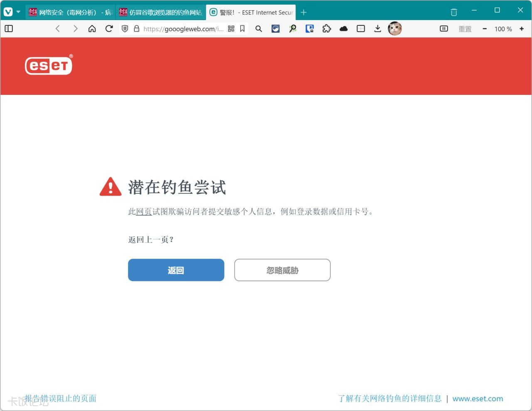Visit the www.eset.com link
532x411 pixels.
click(478, 399)
